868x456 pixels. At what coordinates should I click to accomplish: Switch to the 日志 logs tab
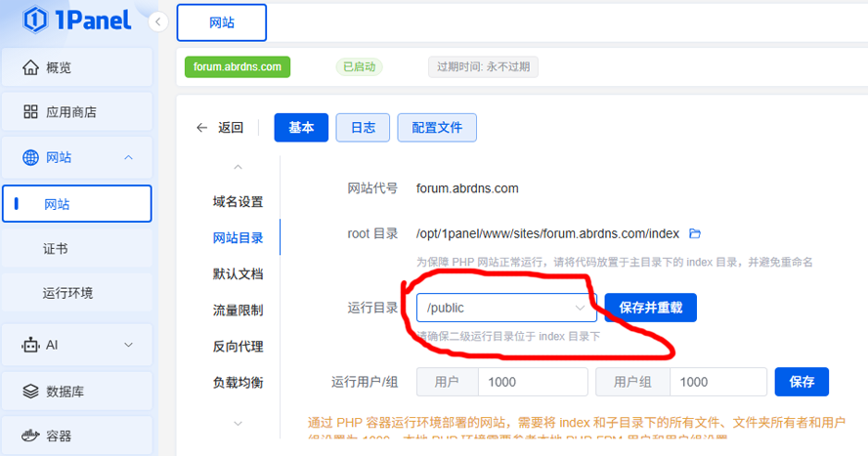363,127
